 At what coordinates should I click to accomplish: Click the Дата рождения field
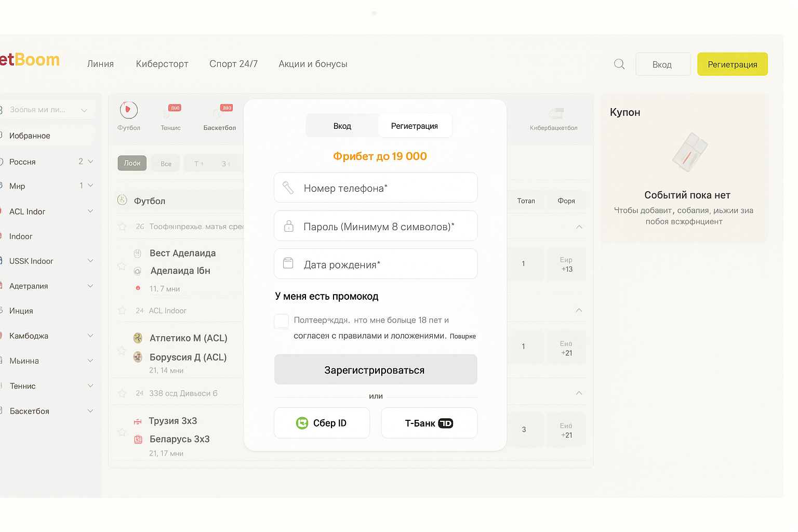coord(376,264)
